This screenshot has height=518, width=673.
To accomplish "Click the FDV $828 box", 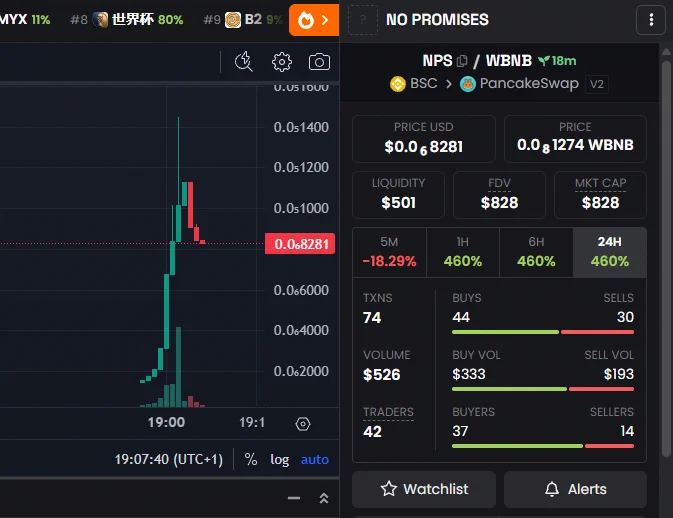I will click(x=499, y=195).
